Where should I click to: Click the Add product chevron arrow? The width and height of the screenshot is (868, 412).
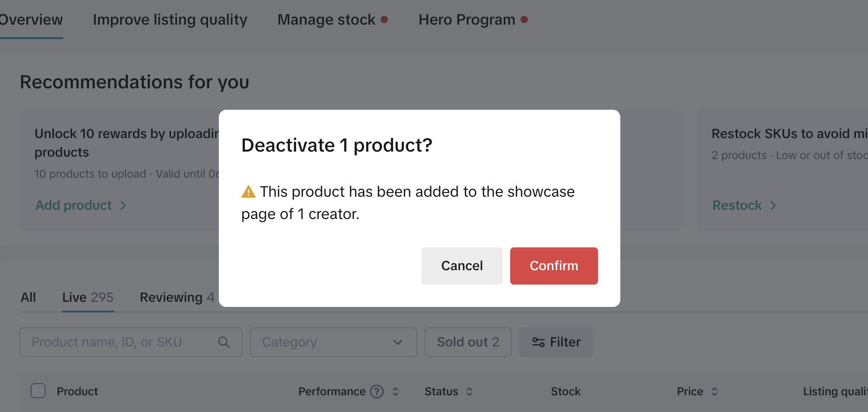click(123, 206)
